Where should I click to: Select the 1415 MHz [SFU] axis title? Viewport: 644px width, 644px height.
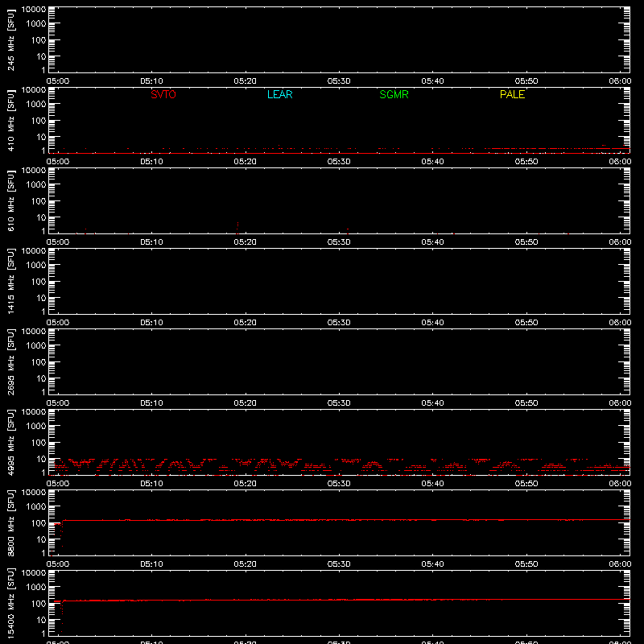(x=11, y=282)
